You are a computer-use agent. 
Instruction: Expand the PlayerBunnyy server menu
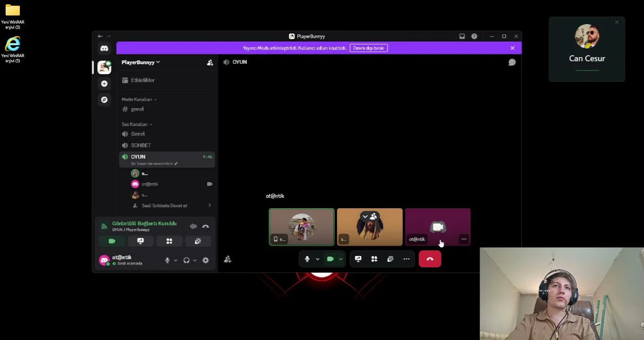point(141,62)
